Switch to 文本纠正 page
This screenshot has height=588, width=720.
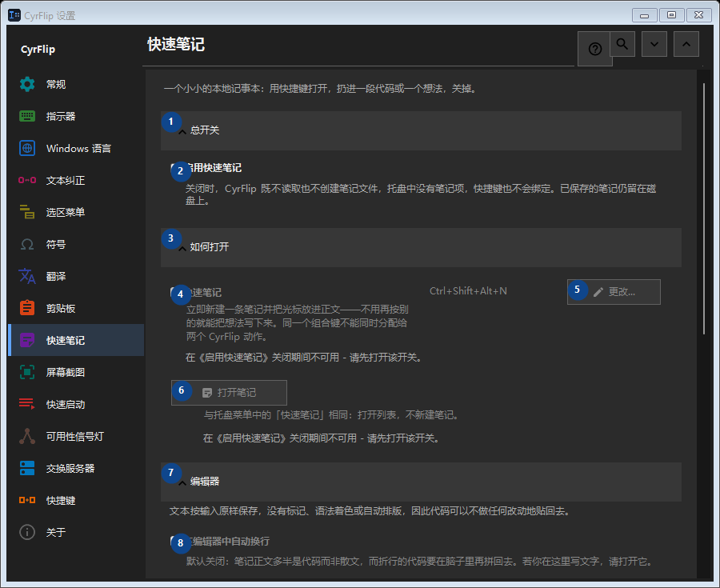point(76,180)
